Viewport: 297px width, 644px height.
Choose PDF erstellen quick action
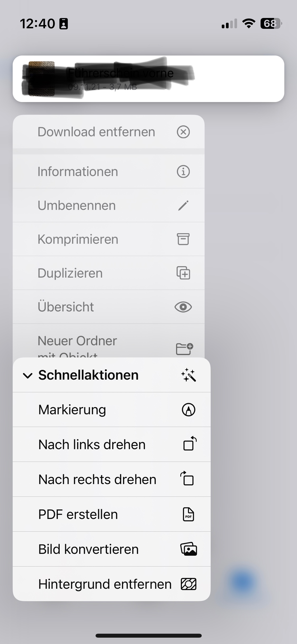(78, 514)
